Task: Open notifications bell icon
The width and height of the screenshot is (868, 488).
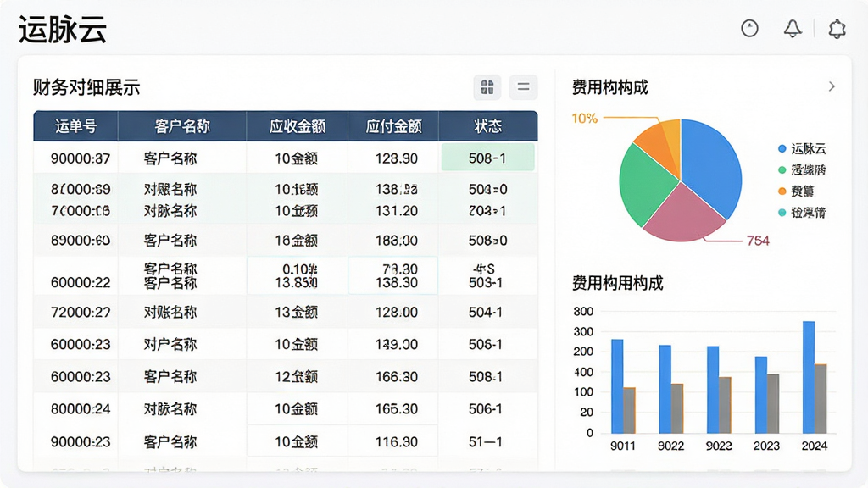Action: coord(793,28)
